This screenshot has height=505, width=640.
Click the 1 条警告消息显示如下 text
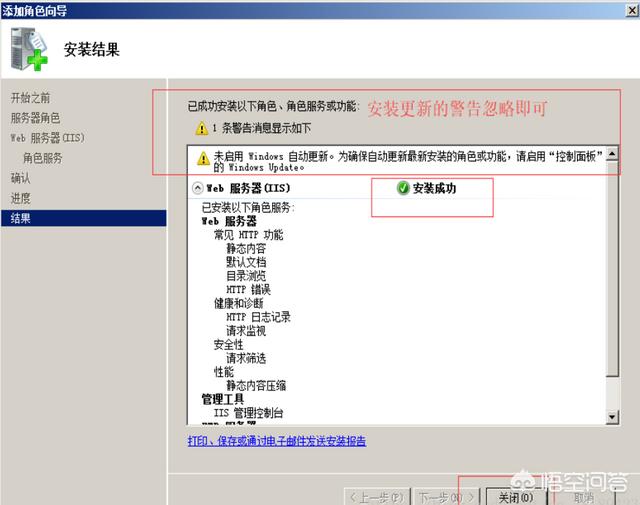coord(262,128)
